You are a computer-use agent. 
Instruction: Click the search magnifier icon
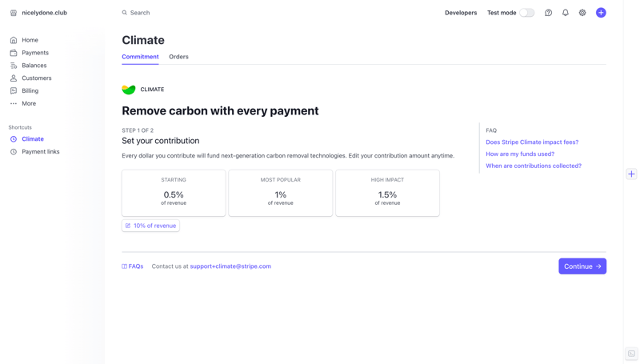coord(125,13)
